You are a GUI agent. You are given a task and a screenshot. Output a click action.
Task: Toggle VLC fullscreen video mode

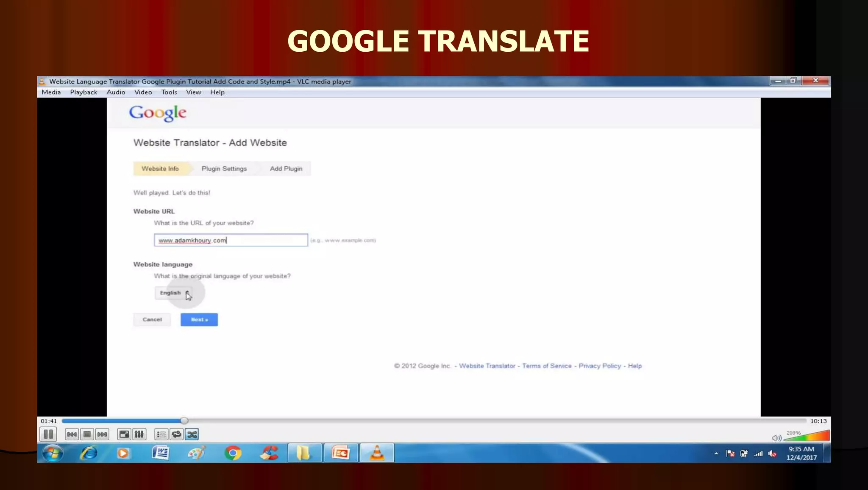point(124,434)
